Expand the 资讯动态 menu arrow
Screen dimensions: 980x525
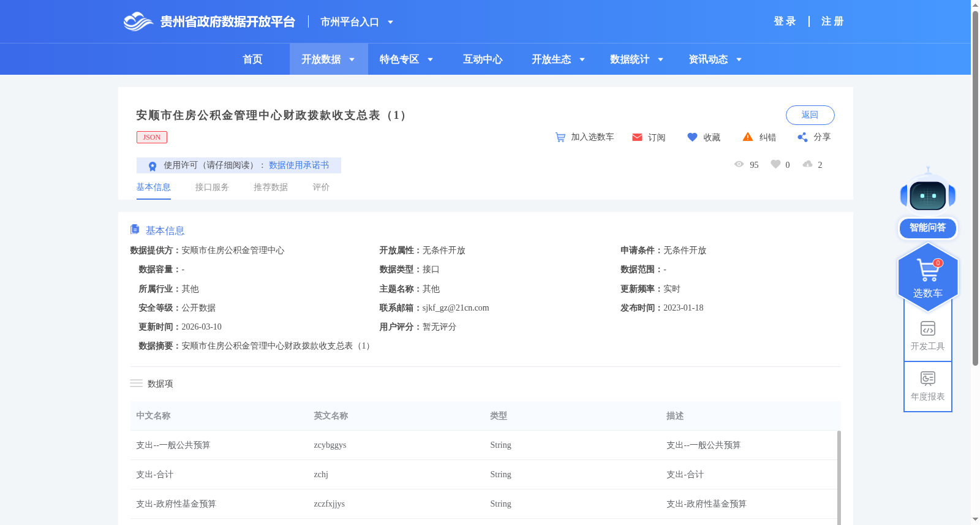pos(739,59)
